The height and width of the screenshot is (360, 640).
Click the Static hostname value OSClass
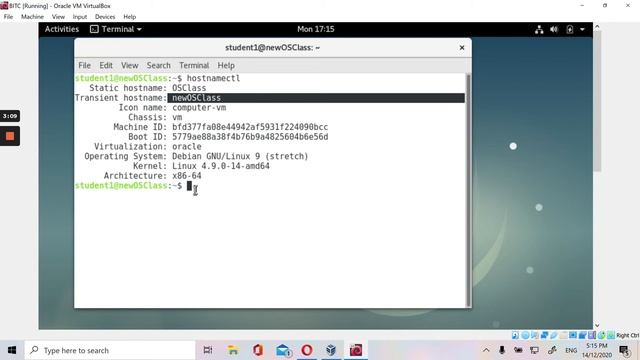tap(189, 88)
